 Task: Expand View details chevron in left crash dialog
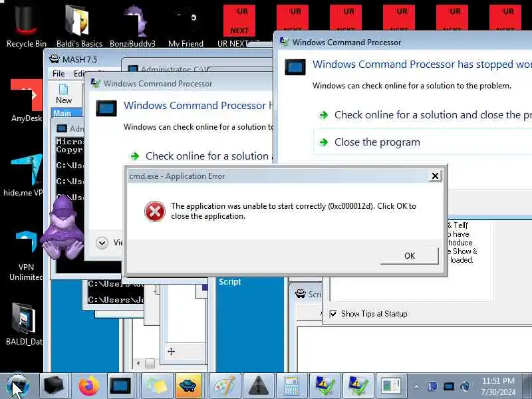coord(102,243)
